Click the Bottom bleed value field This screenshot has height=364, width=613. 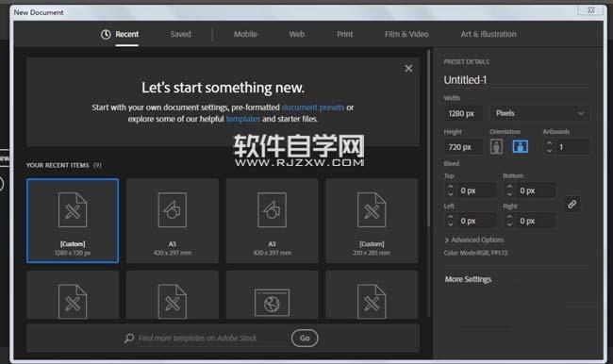click(536, 190)
